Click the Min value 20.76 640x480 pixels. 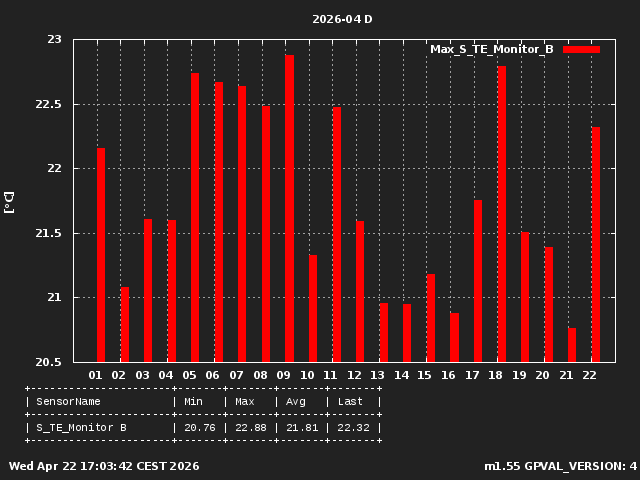tap(200, 428)
